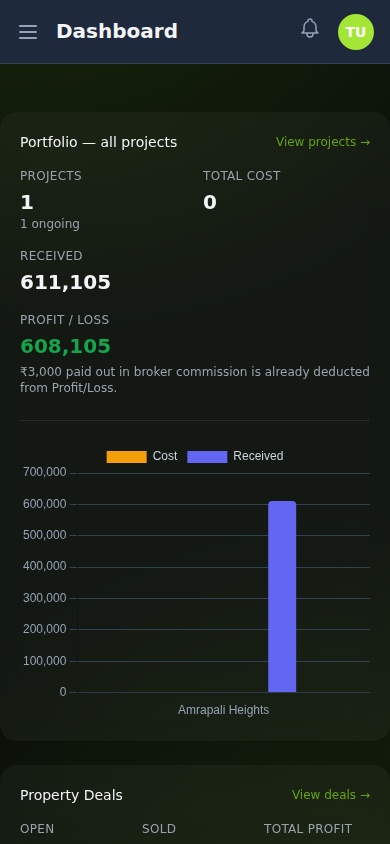This screenshot has height=844, width=390.
Task: Click the purple Received color swatch
Action: (207, 456)
